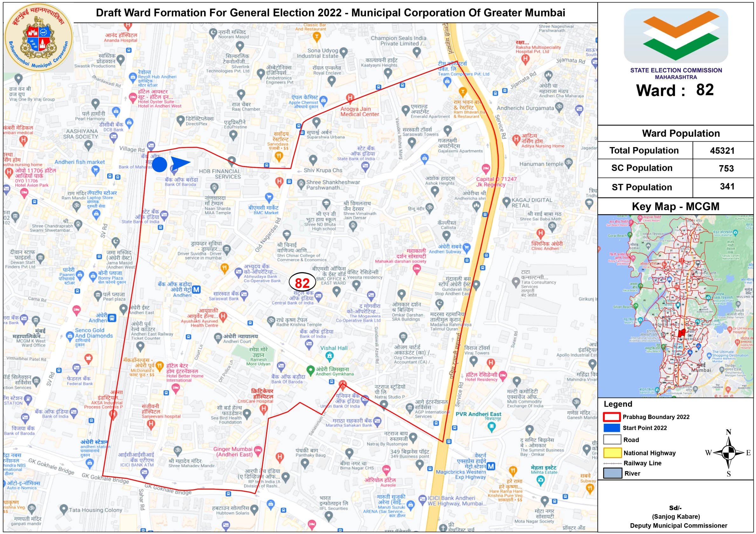
Task: Click the Andheri Court label
Action: [x=237, y=341]
